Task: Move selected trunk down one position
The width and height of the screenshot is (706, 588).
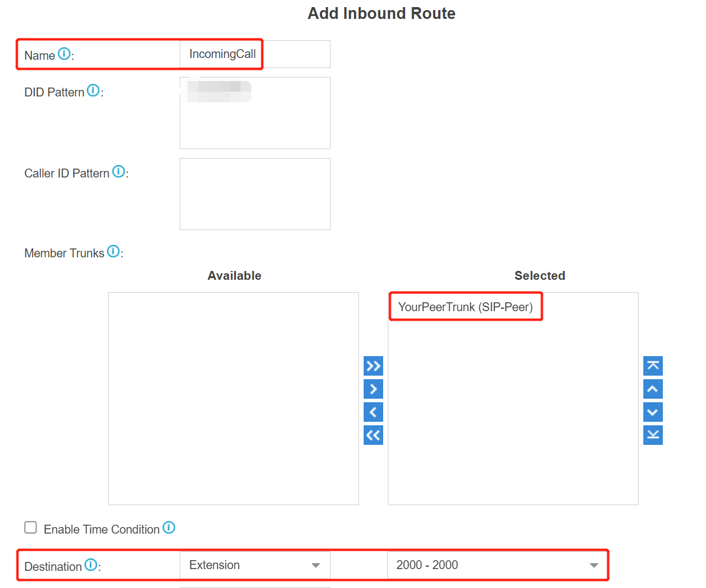Action: click(653, 412)
